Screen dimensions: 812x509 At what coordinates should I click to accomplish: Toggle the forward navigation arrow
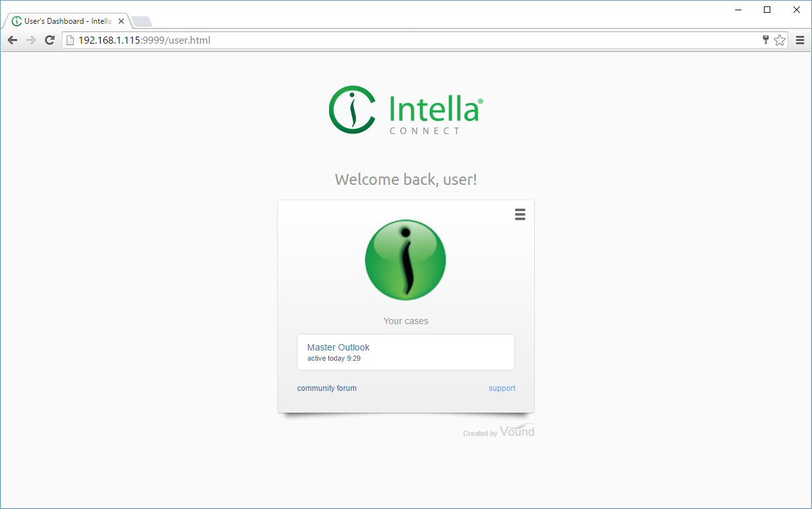click(x=31, y=40)
